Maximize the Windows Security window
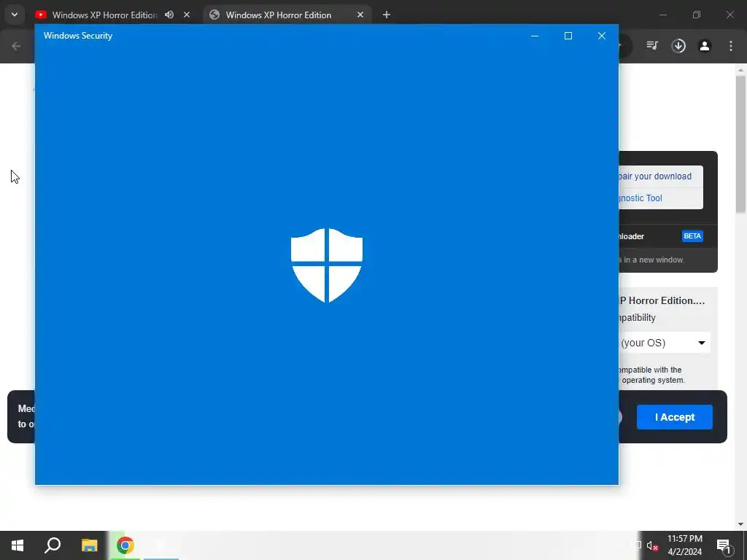This screenshot has height=560, width=747. point(568,36)
